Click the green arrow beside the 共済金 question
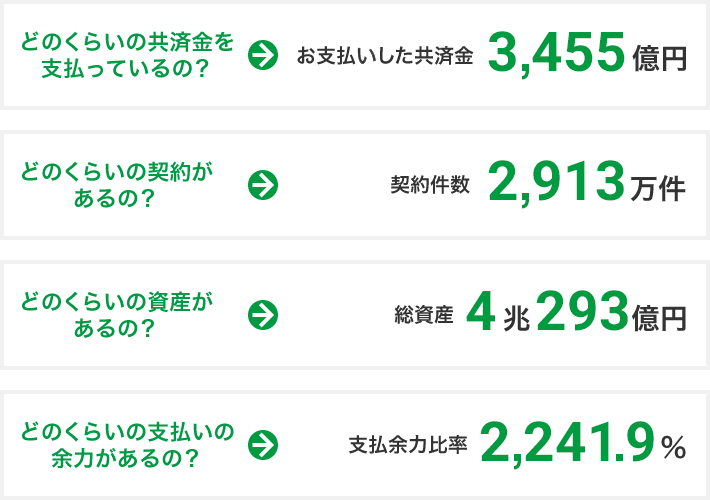The width and height of the screenshot is (710, 500). (x=262, y=56)
